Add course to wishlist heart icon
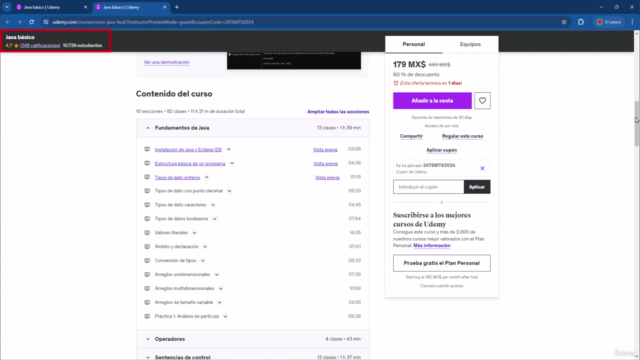Image resolution: width=640 pixels, height=360 pixels. pyautogui.click(x=482, y=101)
